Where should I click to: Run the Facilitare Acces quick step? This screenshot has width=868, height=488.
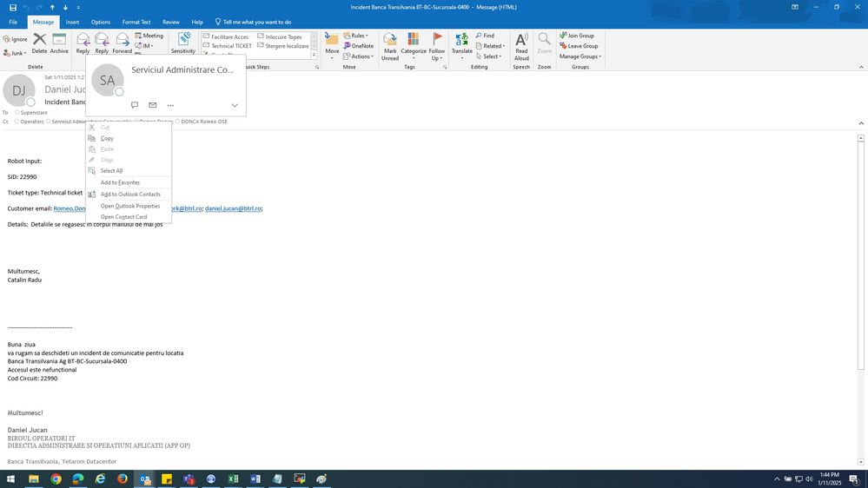[225, 36]
